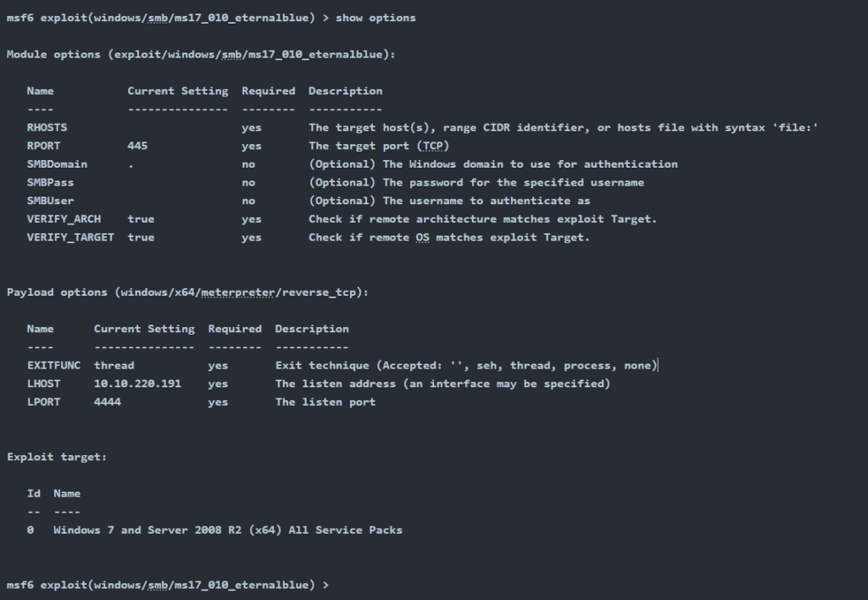The width and height of the screenshot is (868, 600).
Task: Click the RHOSTS option name
Action: tap(47, 127)
